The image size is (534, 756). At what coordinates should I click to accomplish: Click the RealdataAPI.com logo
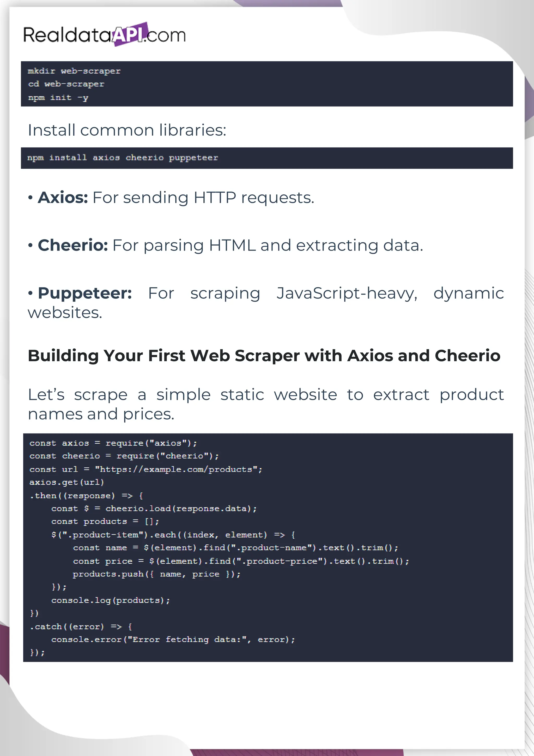click(105, 34)
